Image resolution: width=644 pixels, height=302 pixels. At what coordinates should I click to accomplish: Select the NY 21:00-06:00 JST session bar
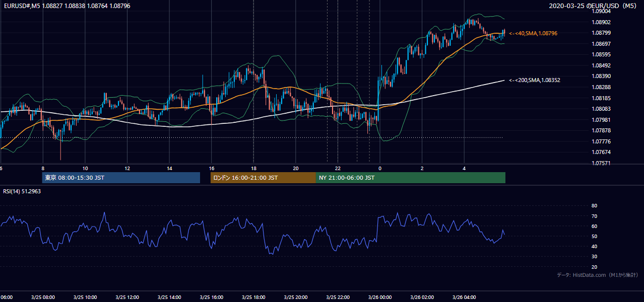tap(411, 178)
